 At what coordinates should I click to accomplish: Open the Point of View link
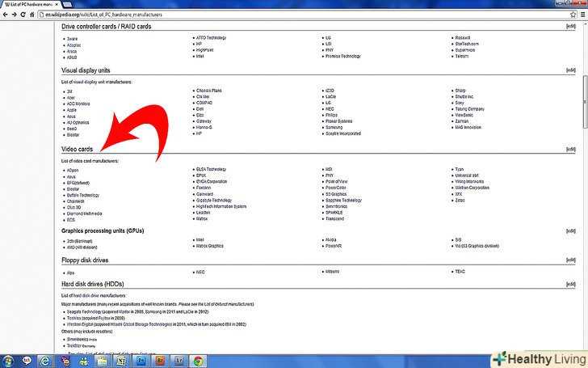tap(336, 182)
